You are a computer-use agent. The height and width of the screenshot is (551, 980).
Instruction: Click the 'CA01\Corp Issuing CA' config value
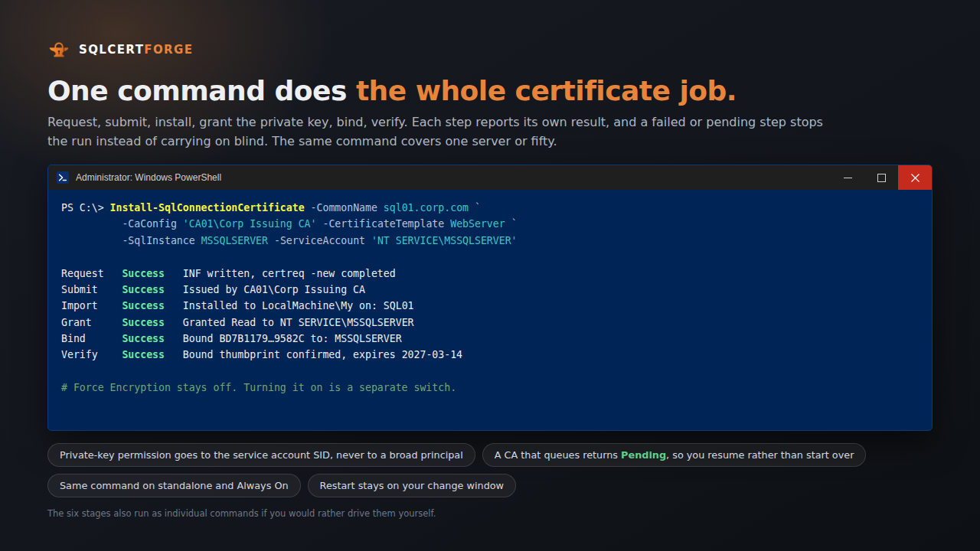(x=250, y=224)
